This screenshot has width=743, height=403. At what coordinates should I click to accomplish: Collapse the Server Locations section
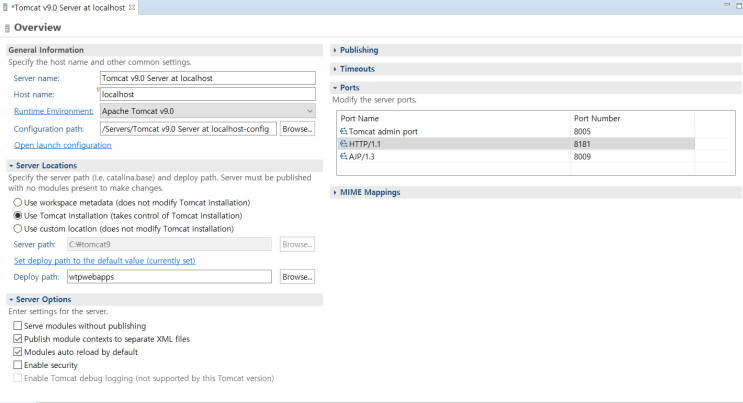(x=11, y=165)
